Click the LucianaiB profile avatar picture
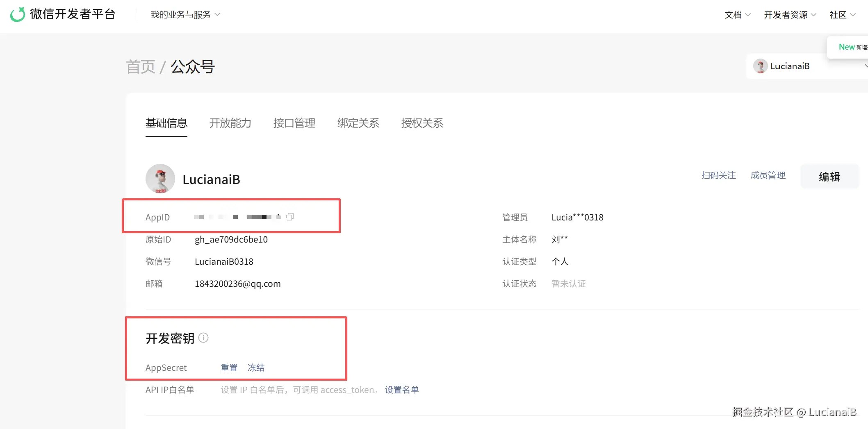This screenshot has width=868, height=429. 160,179
